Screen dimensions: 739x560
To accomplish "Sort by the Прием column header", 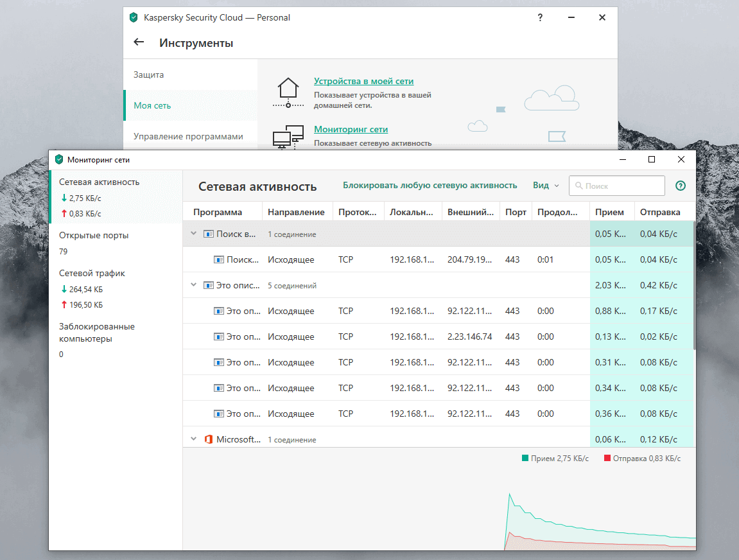I will pos(609,212).
